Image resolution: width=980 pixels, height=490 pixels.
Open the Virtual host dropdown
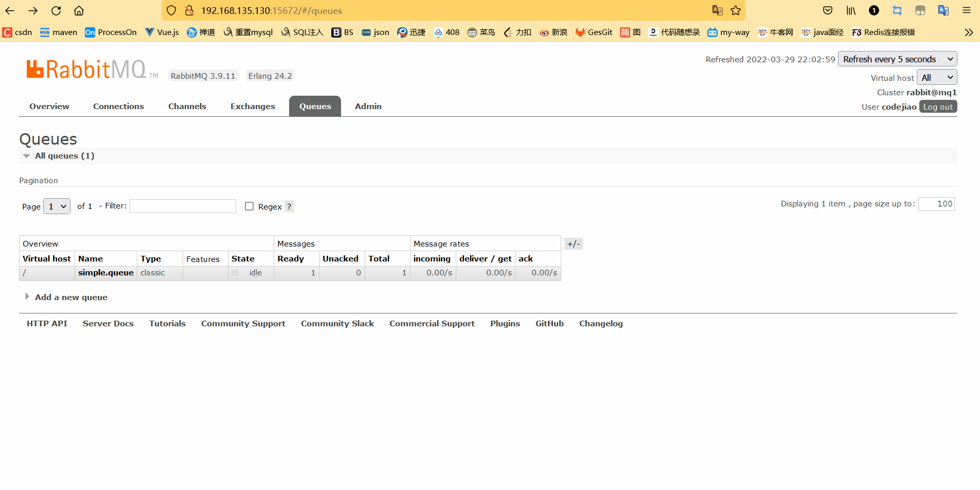pos(937,78)
